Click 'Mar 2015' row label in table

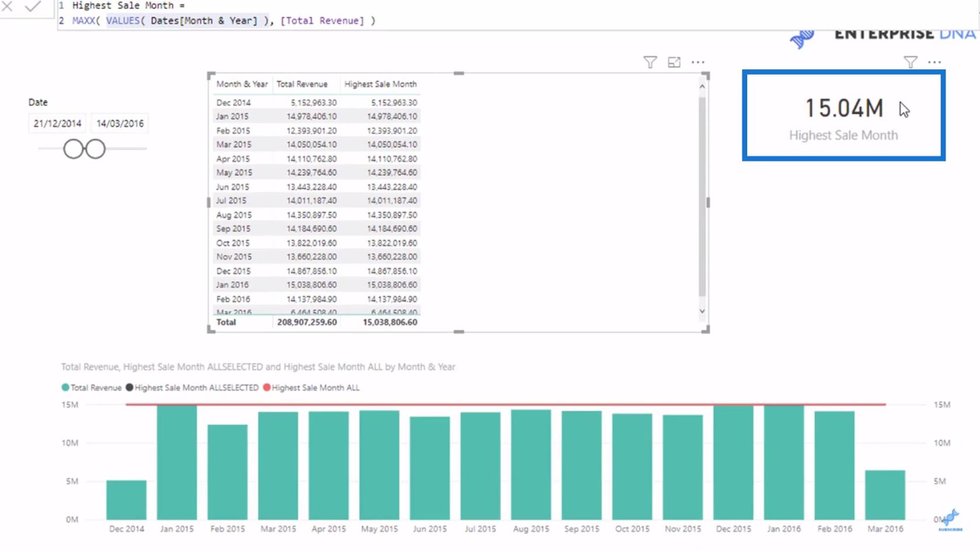point(234,145)
